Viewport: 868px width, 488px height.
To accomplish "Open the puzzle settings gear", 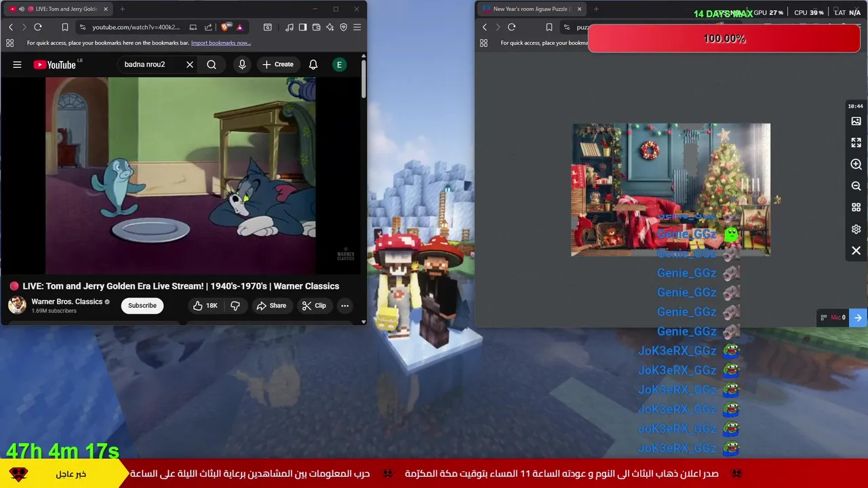I will click(x=856, y=229).
